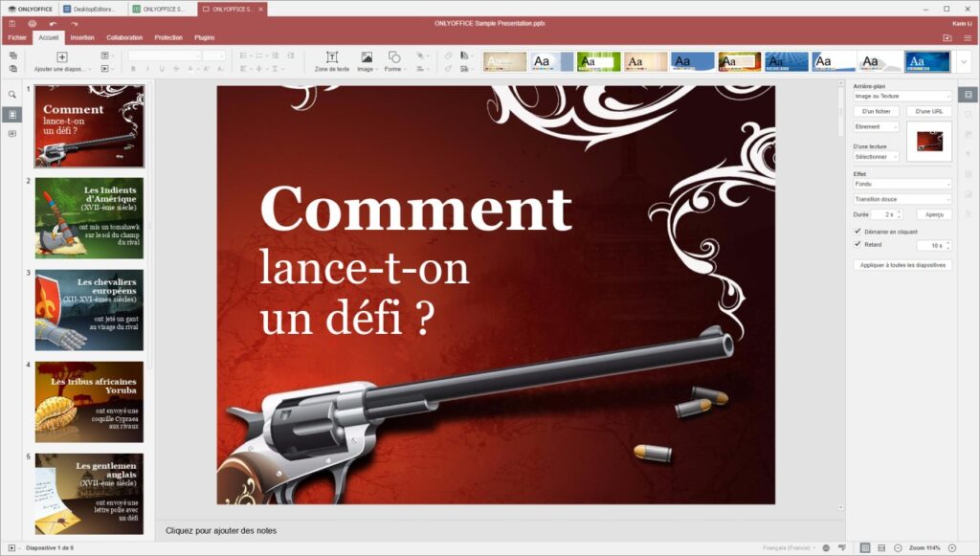Open the 'Étirement' dropdown
The width and height of the screenshot is (980, 556).
[877, 127]
